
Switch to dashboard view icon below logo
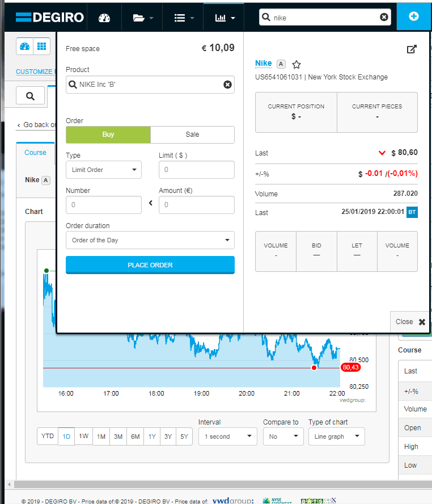click(25, 47)
